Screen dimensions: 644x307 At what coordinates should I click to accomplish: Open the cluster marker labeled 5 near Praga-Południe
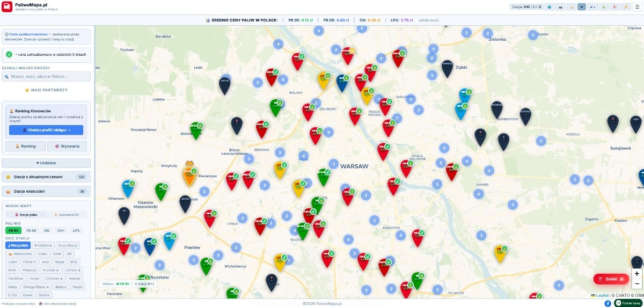pyautogui.click(x=441, y=163)
